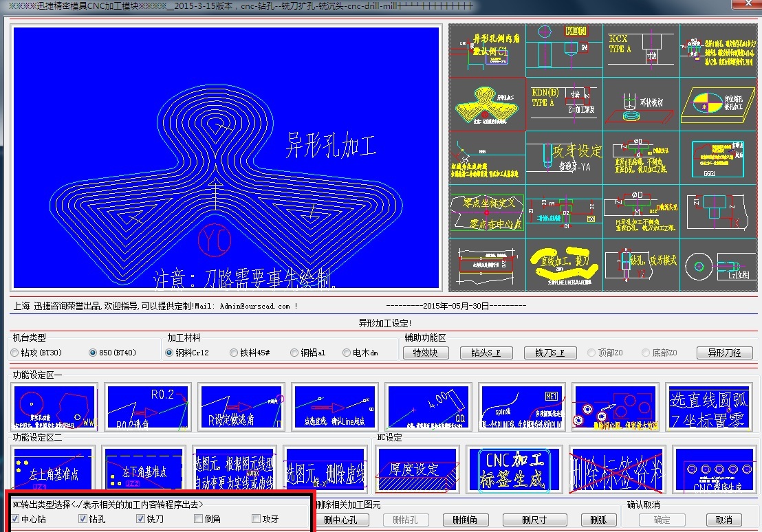Uncheck the 中心钻 checkbox
The height and width of the screenshot is (532, 762).
(x=15, y=519)
